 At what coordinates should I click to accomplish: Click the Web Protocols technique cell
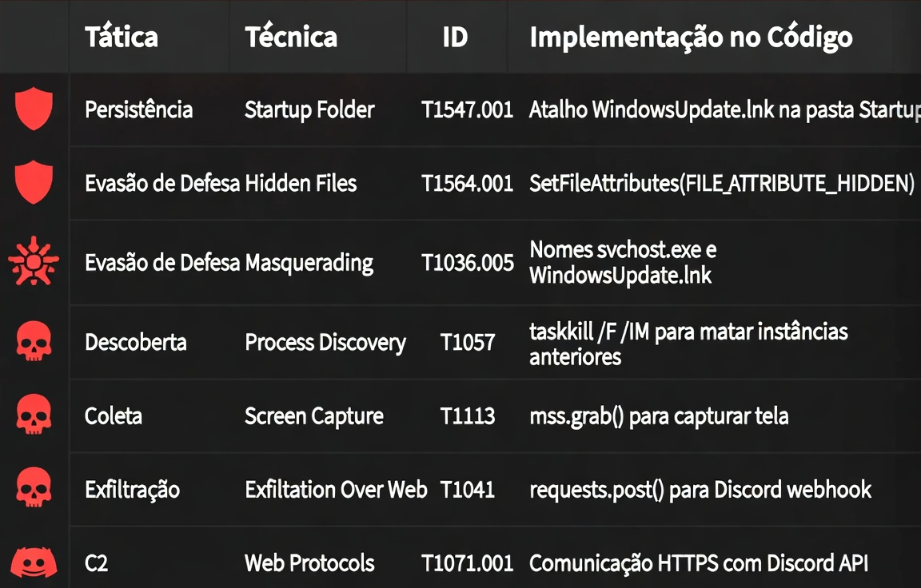point(309,562)
